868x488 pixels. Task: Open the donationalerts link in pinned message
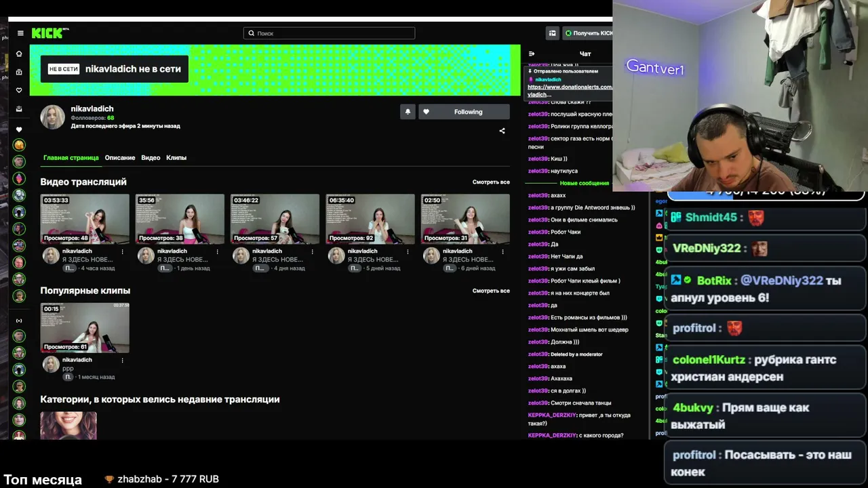pyautogui.click(x=570, y=91)
